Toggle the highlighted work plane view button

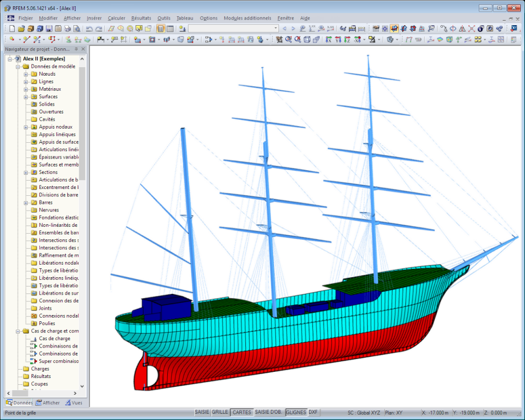click(394, 29)
